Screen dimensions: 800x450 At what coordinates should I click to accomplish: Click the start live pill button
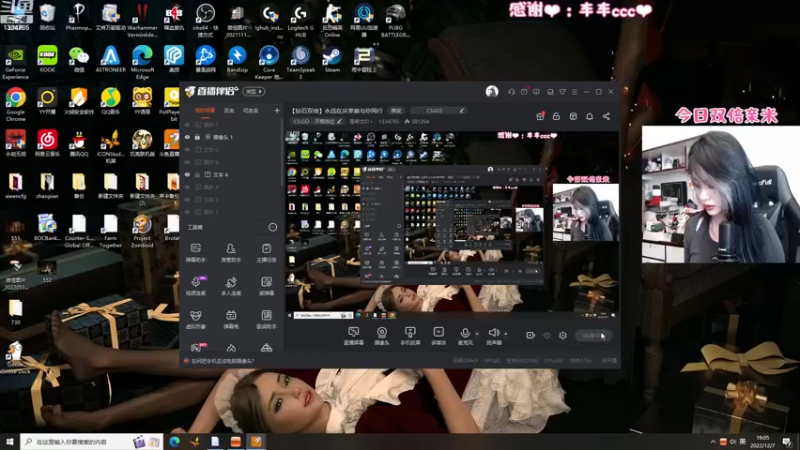(592, 335)
